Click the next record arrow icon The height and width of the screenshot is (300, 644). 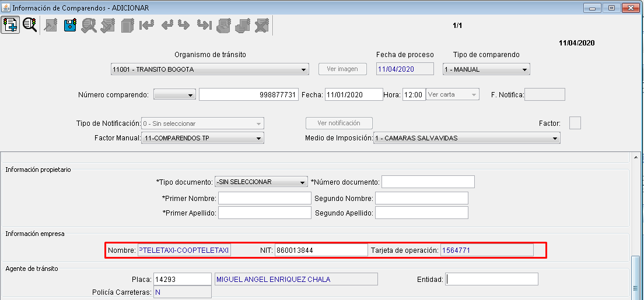(x=184, y=25)
